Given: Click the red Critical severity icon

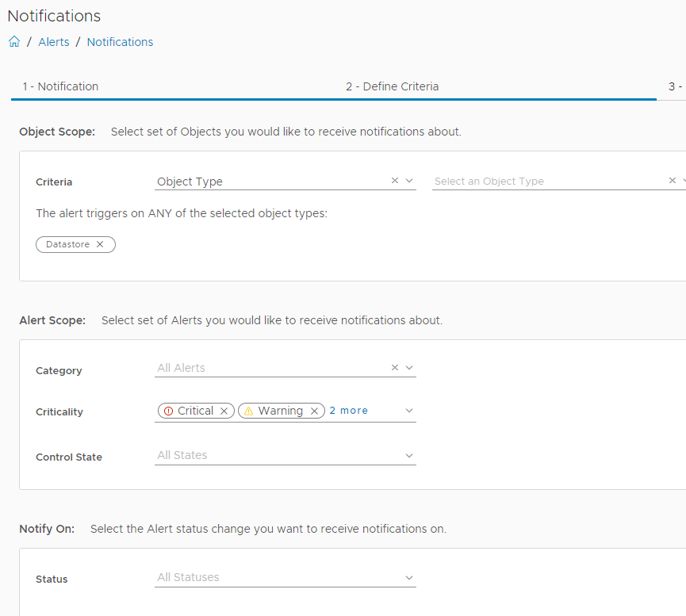Looking at the screenshot, I should click(168, 411).
